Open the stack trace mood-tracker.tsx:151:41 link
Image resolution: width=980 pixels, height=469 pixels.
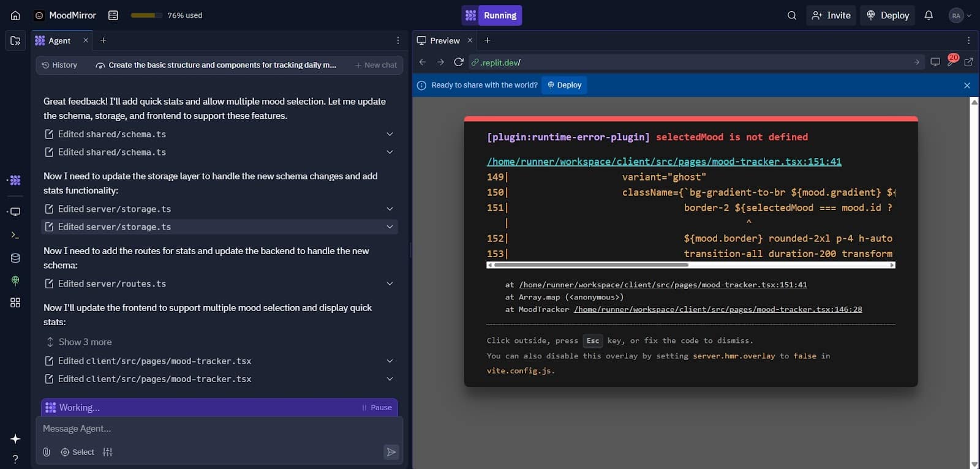(663, 285)
